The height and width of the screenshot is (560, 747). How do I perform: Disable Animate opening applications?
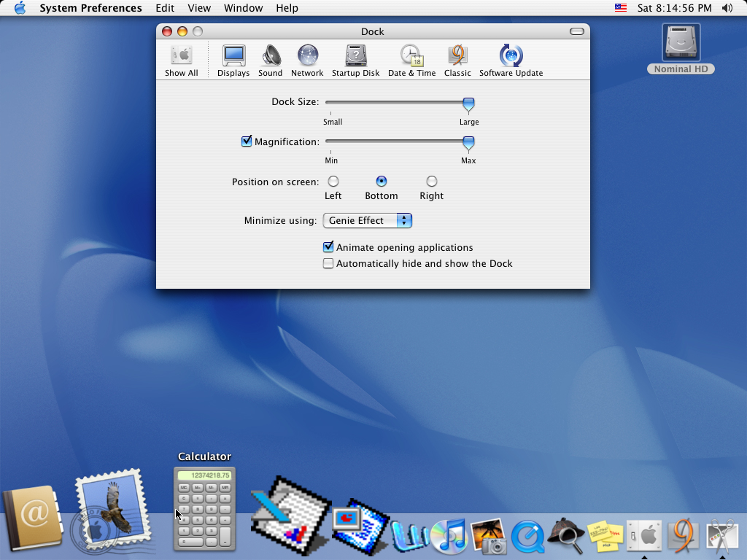[328, 247]
